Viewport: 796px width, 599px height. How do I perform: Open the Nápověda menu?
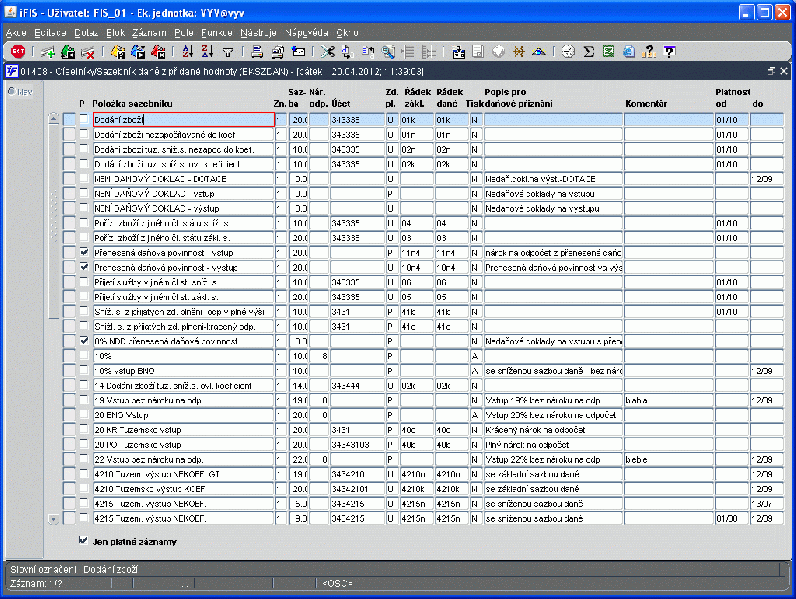click(305, 33)
